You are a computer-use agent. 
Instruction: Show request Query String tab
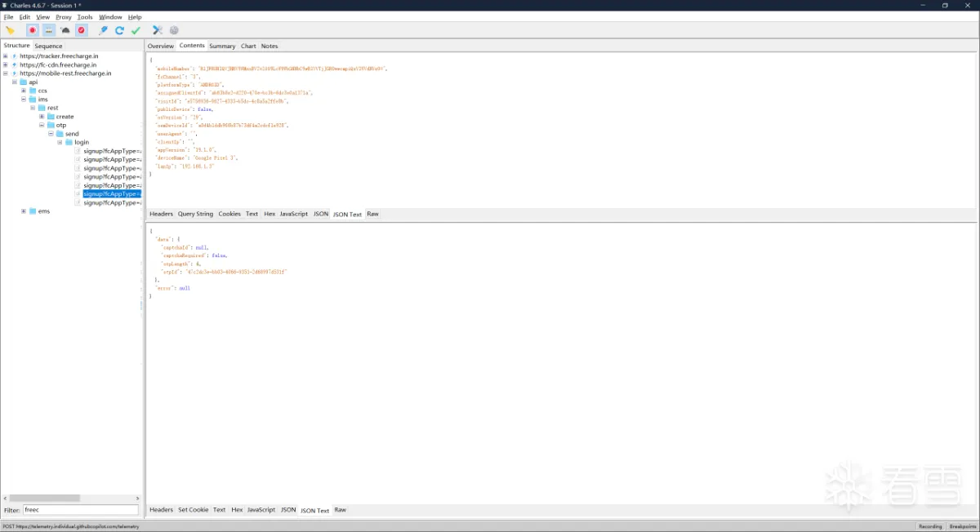195,214
